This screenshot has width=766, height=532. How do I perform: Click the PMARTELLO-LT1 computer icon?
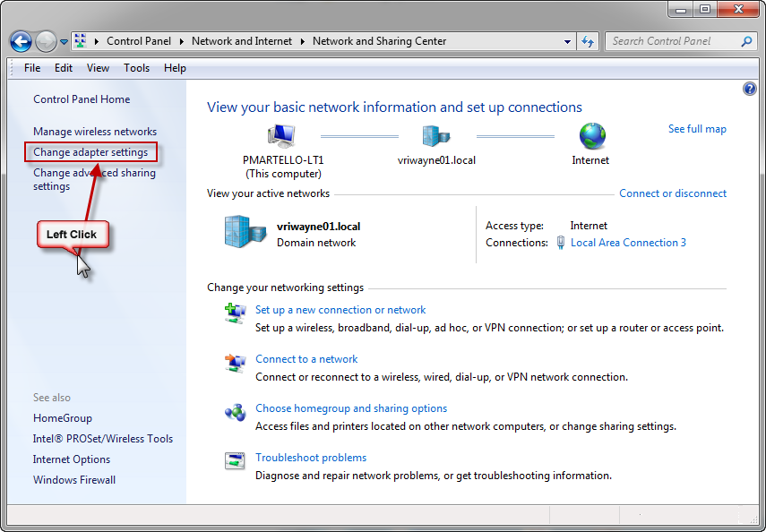(x=282, y=136)
